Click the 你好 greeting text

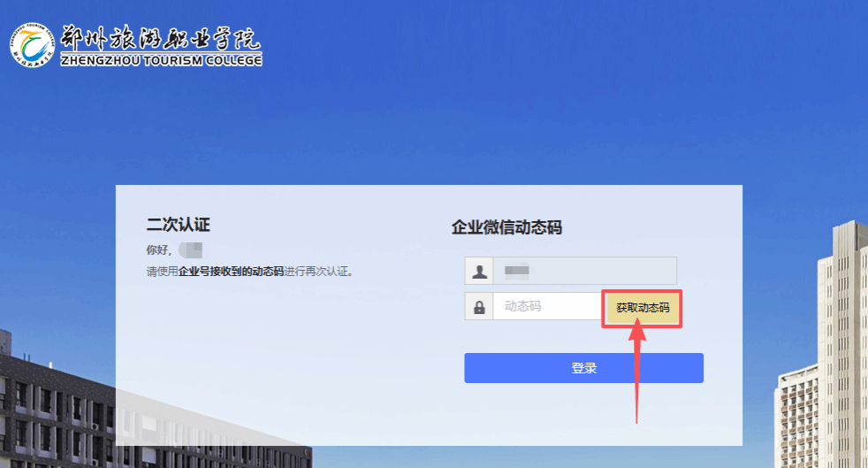(159, 250)
